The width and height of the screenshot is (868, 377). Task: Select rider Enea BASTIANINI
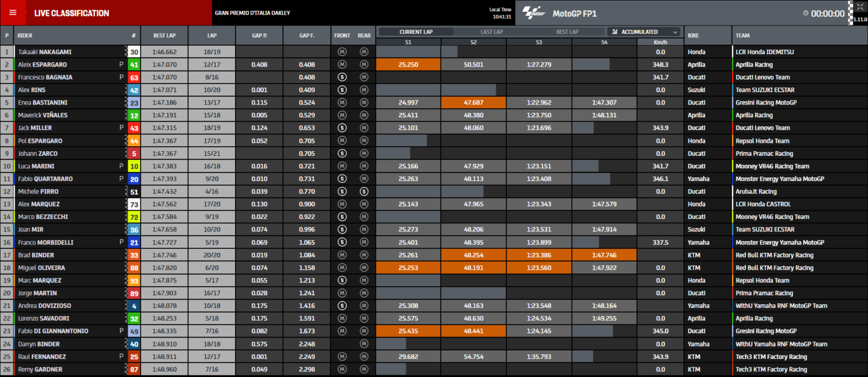[42, 103]
